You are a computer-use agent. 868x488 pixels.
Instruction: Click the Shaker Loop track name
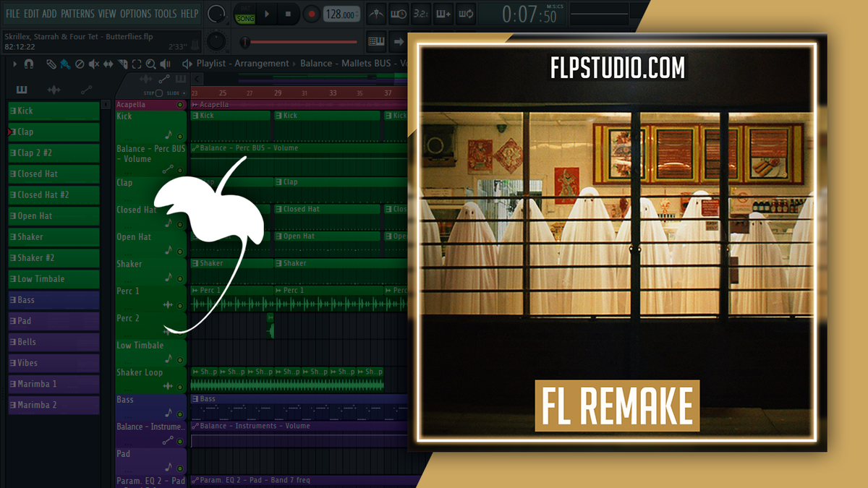(141, 372)
